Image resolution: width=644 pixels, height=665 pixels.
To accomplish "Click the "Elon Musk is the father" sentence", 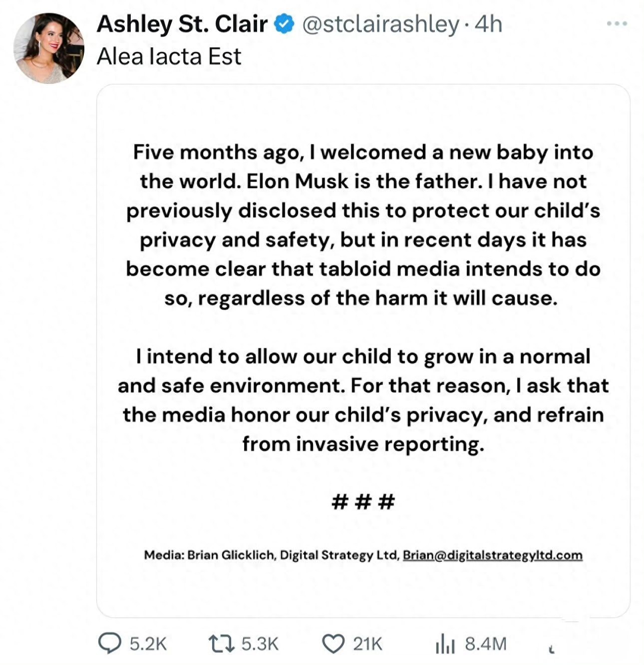I will pyautogui.click(x=363, y=181).
